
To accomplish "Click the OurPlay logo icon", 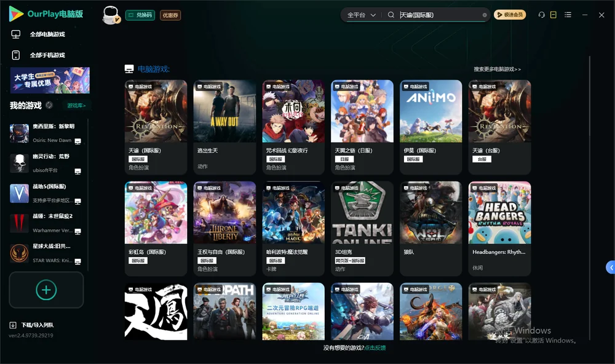I will pos(16,14).
